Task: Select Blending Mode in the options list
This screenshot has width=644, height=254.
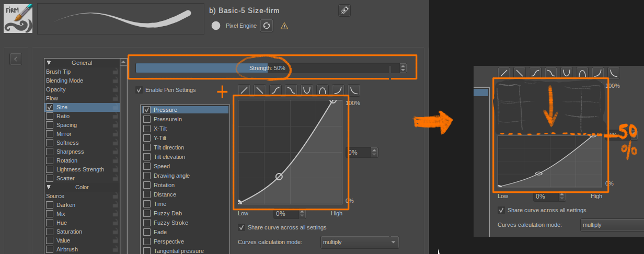Action: [x=64, y=80]
